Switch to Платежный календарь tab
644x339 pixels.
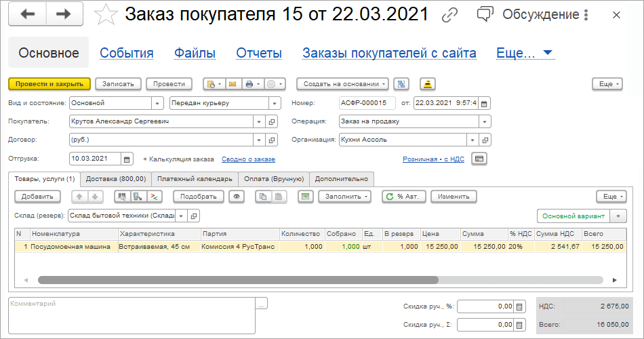[195, 179]
